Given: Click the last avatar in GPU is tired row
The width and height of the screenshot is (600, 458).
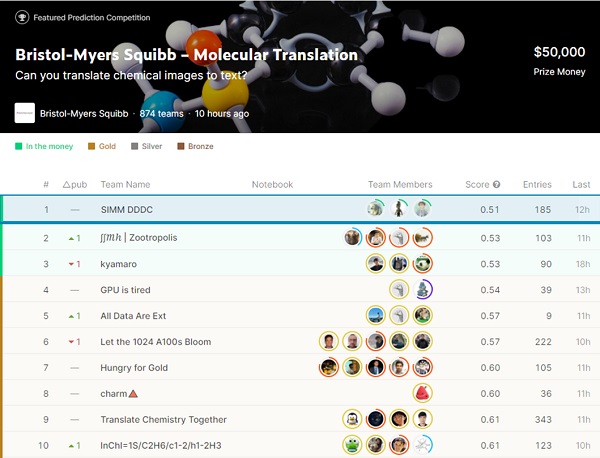Looking at the screenshot, I should 423,289.
